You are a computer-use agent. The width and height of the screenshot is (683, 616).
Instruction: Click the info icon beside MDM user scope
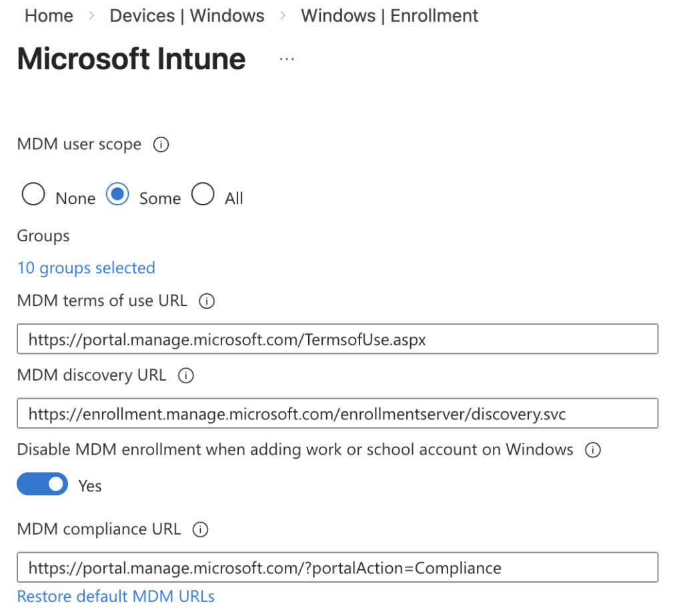pos(161,145)
